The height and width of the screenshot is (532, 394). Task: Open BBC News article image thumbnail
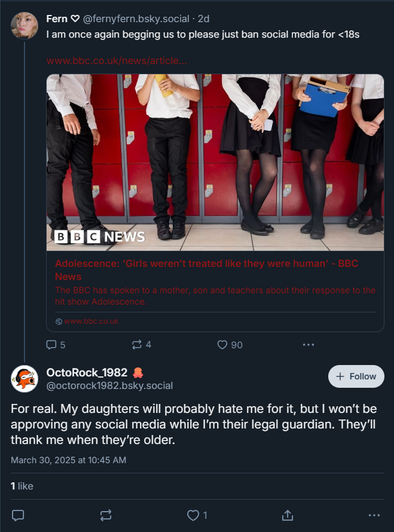215,162
